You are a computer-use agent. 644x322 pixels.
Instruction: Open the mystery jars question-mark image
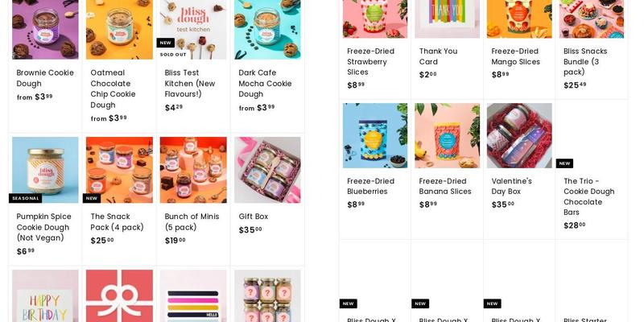pyautogui.click(x=267, y=295)
